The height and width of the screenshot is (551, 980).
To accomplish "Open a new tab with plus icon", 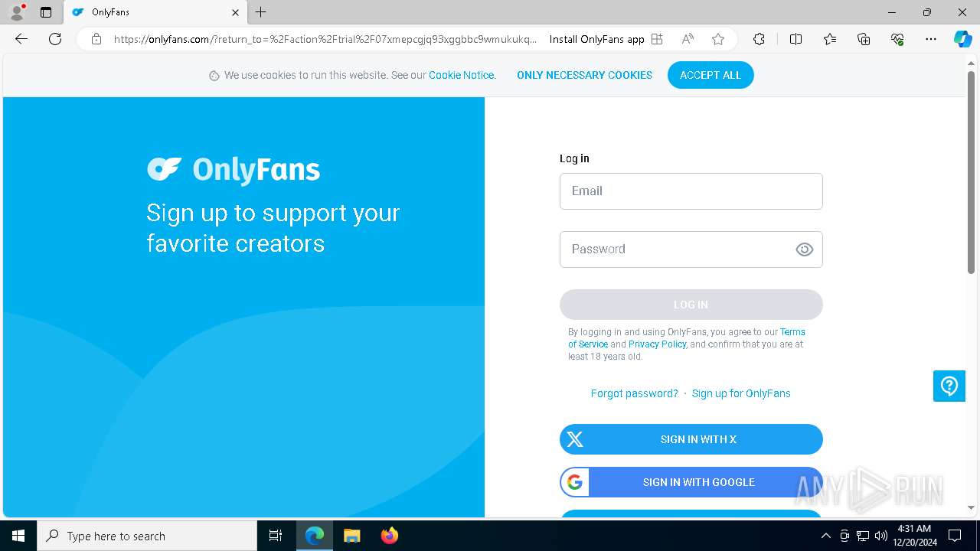I will point(261,12).
